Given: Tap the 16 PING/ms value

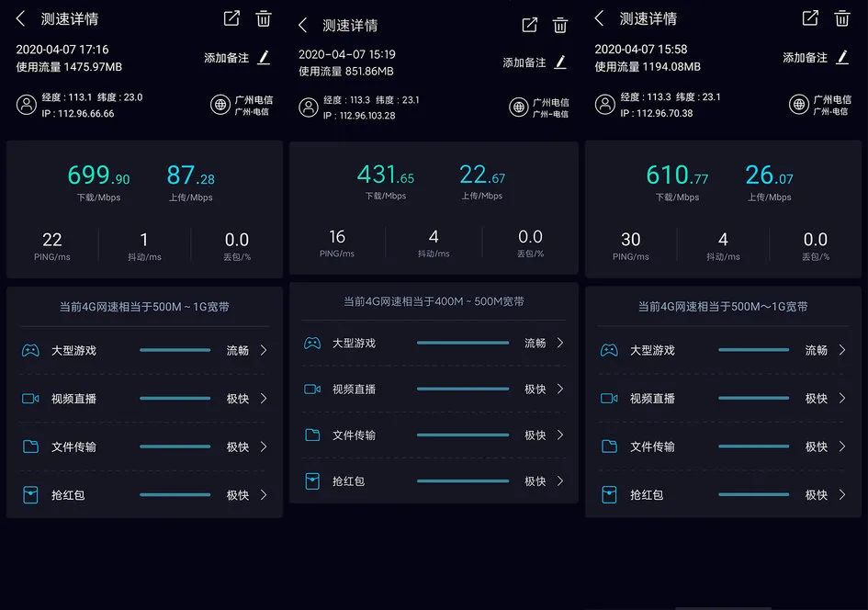Looking at the screenshot, I should point(337,237).
